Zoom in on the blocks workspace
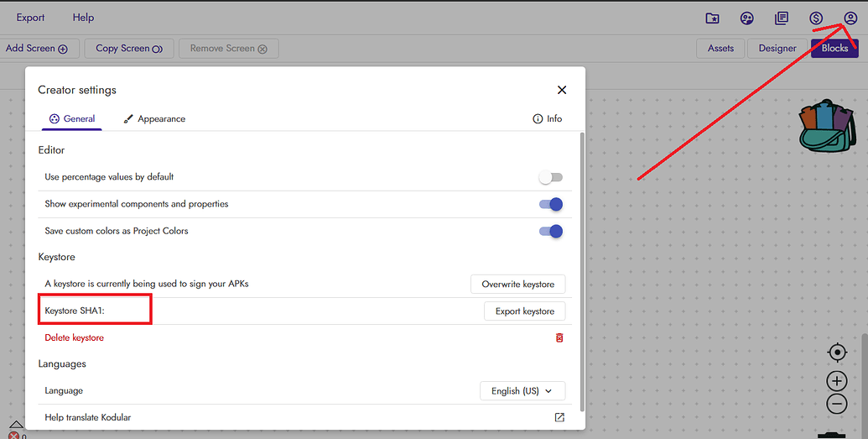The height and width of the screenshot is (439, 868). pos(837,380)
